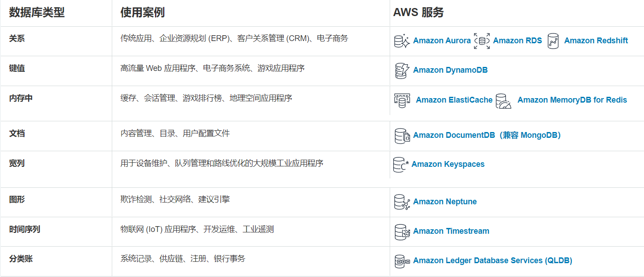Open the Amazon RDS link

tap(518, 41)
